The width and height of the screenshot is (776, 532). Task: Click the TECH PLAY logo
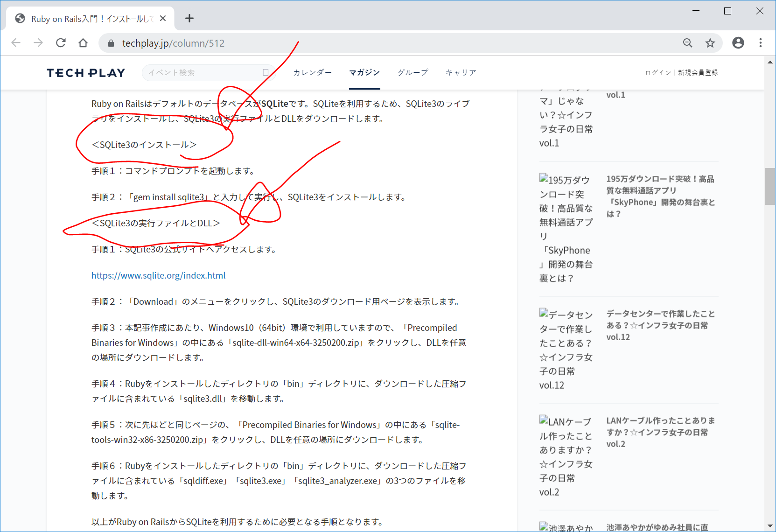pyautogui.click(x=86, y=73)
